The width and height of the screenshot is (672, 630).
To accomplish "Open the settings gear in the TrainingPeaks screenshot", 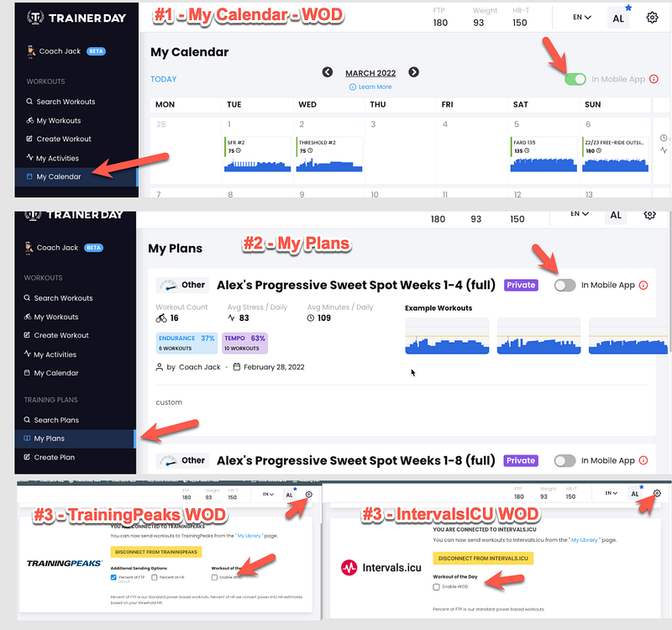I will (308, 494).
